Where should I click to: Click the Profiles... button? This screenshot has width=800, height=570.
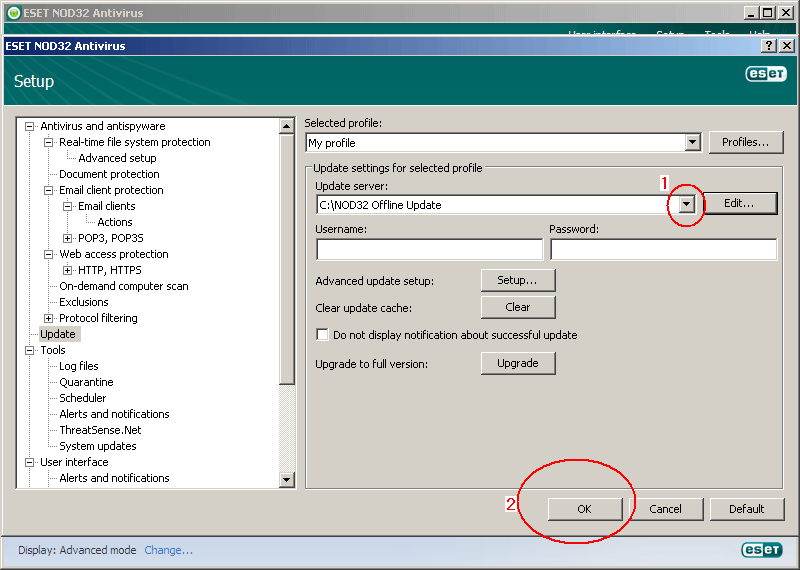(x=745, y=142)
